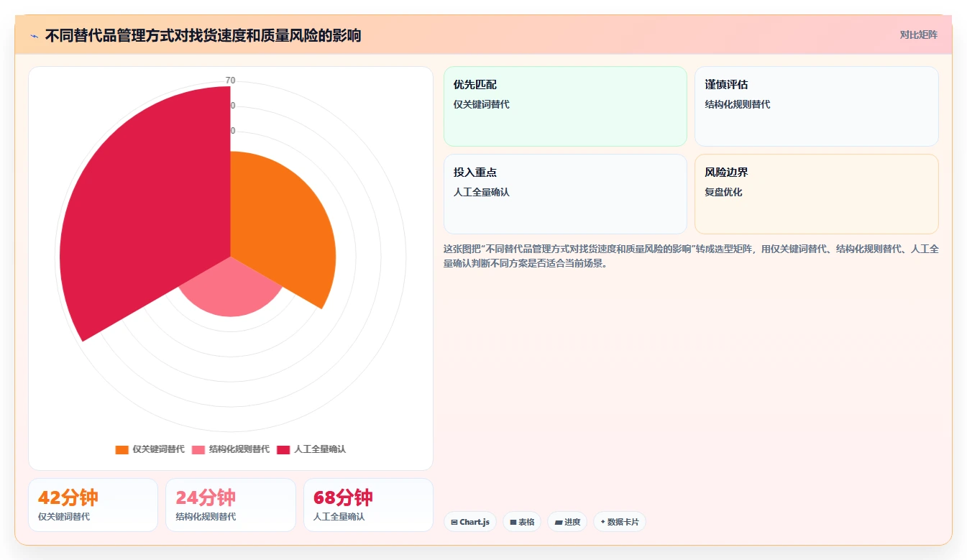Click the 对比矩阵 label in header
The width and height of the screenshot is (967, 560).
click(918, 35)
